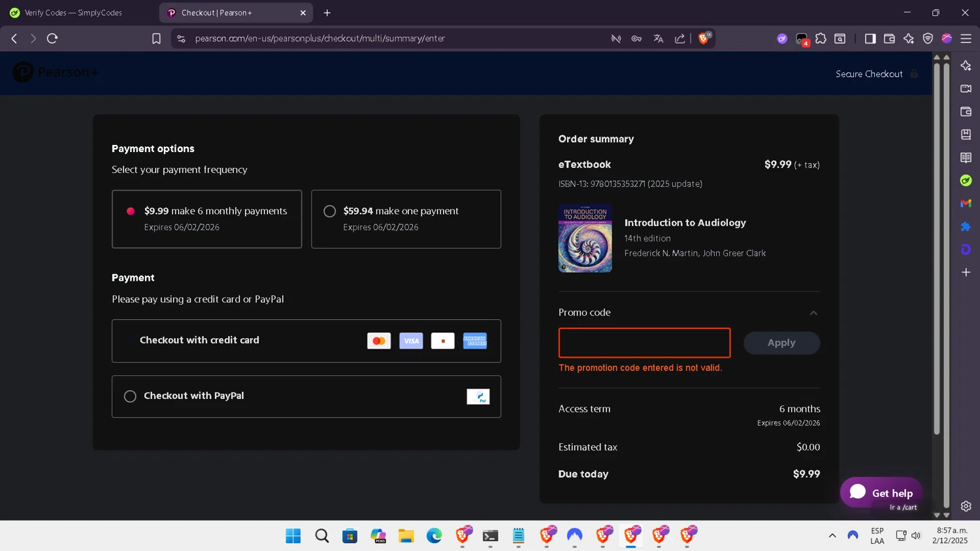
Task: Open the browser hamburger main menu
Action: pyautogui.click(x=966, y=39)
